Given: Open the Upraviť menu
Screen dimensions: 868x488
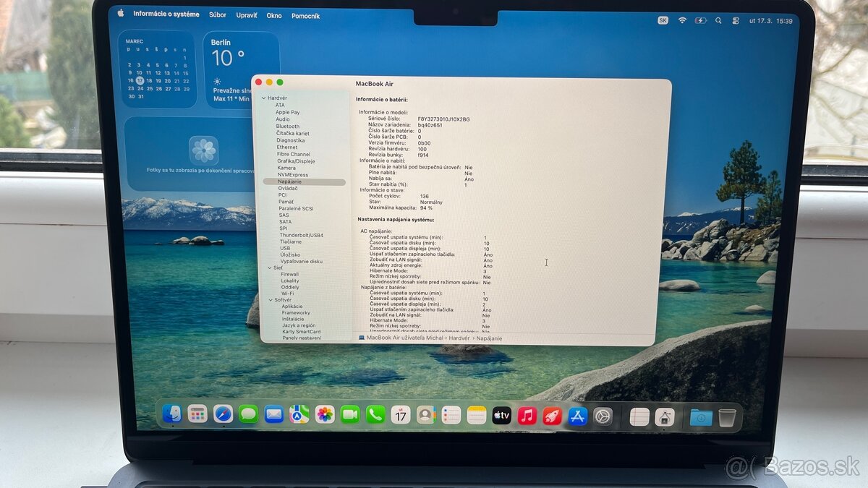Looking at the screenshot, I should point(247,14).
